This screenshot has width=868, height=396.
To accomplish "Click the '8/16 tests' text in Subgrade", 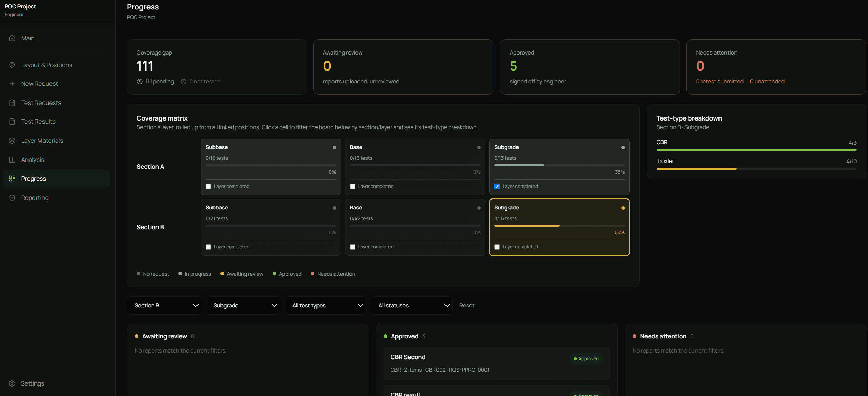I will point(505,218).
